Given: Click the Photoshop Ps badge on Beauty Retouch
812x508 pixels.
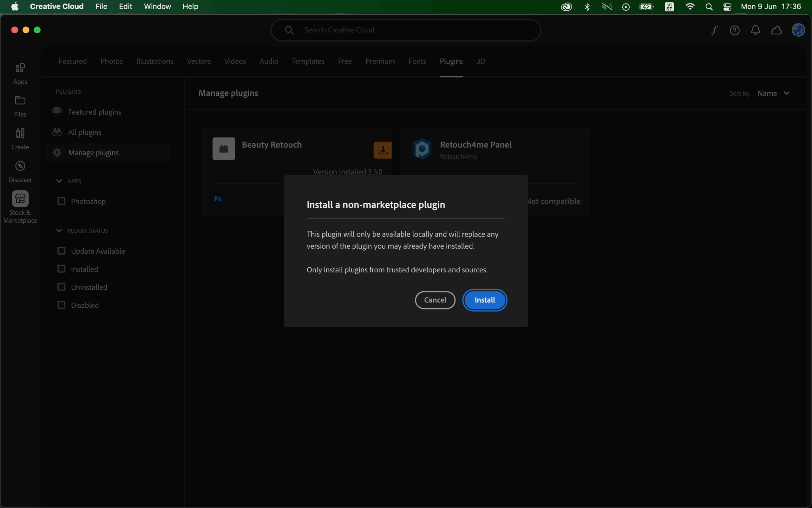Looking at the screenshot, I should click(x=218, y=199).
